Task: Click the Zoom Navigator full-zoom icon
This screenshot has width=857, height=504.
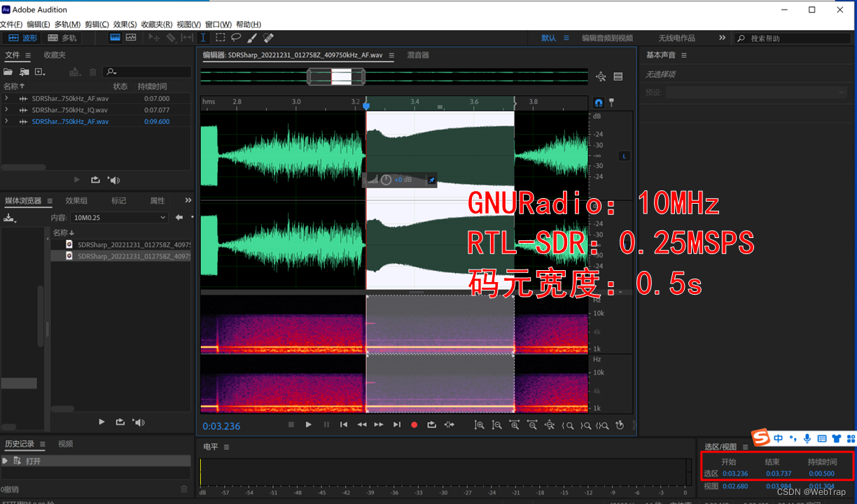Action: 601,77
